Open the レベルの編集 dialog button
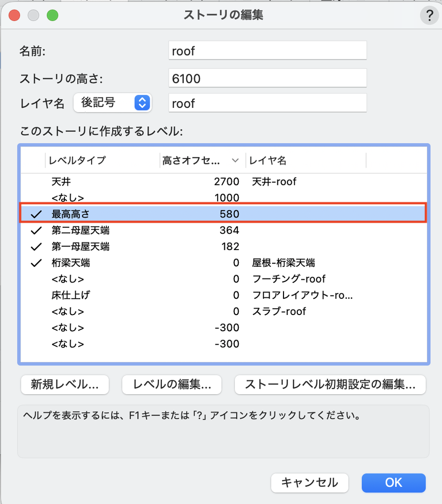 coord(172,384)
